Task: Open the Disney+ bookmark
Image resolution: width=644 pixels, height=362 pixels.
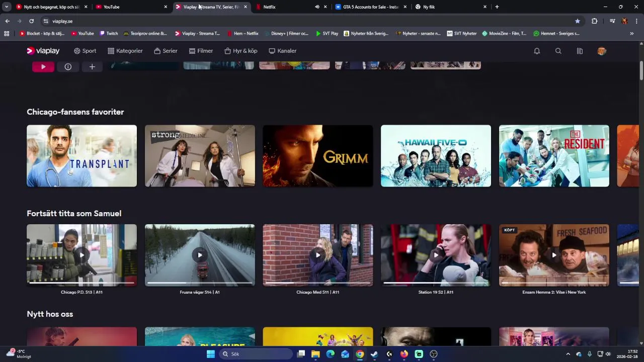Action: [286, 34]
